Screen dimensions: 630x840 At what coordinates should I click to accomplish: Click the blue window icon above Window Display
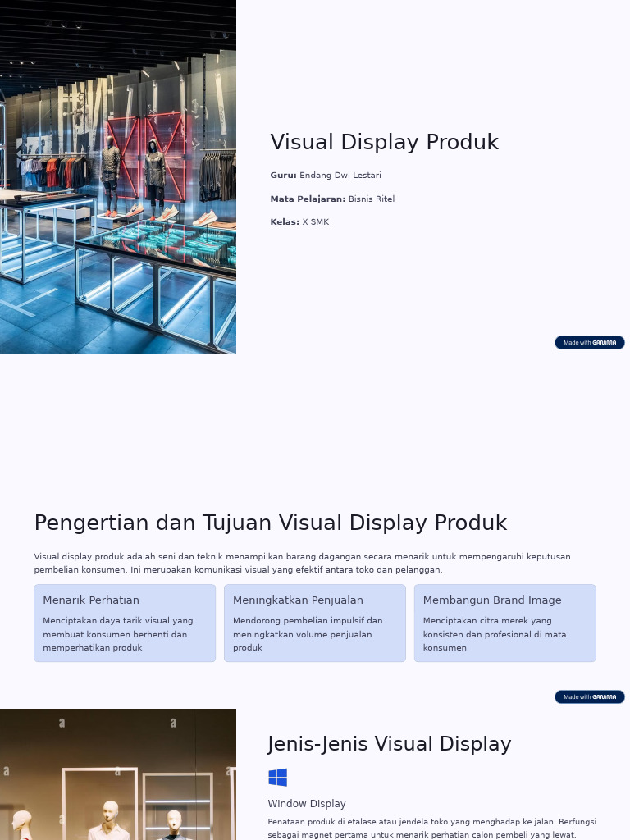[277, 778]
